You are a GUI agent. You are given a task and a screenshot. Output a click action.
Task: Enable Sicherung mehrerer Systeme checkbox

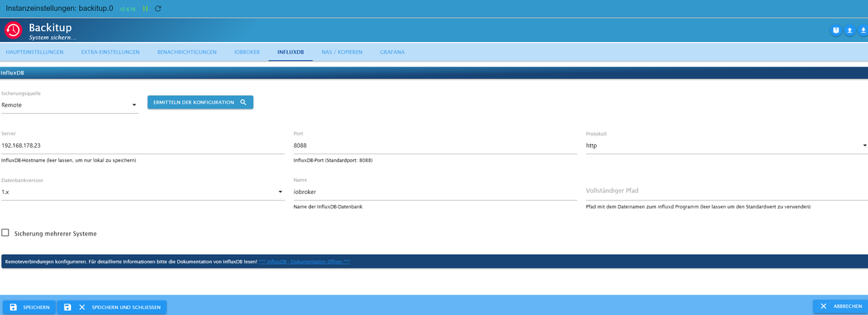tap(6, 233)
